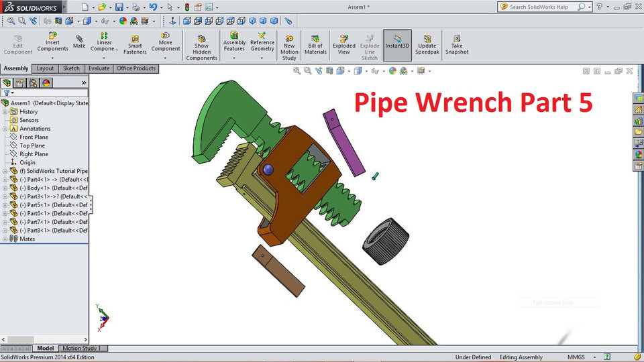The width and height of the screenshot is (644, 362).
Task: Select the Model bottom tab
Action: pyautogui.click(x=45, y=348)
